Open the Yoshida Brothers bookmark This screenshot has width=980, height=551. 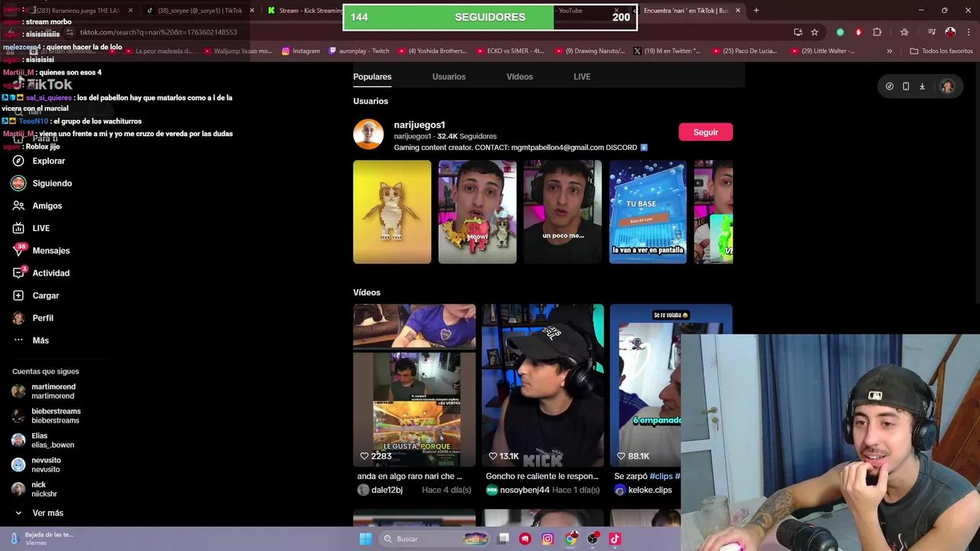[433, 51]
